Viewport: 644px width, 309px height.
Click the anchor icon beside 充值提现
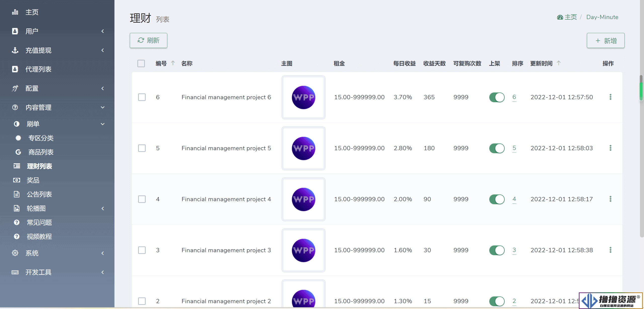click(15, 50)
